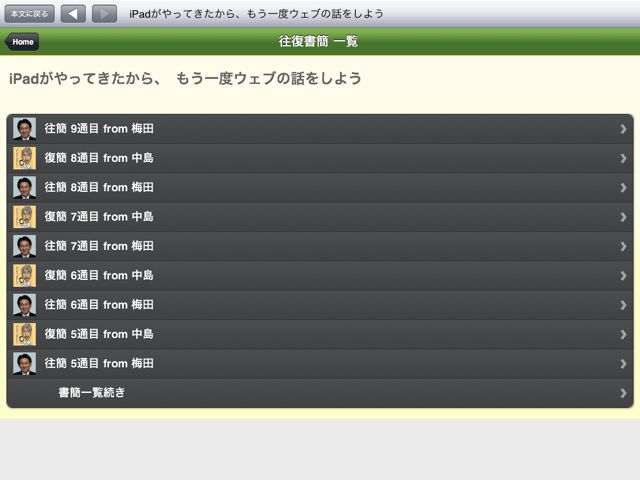Open 往簡 5通目 from 梅田 avatar

click(24, 364)
